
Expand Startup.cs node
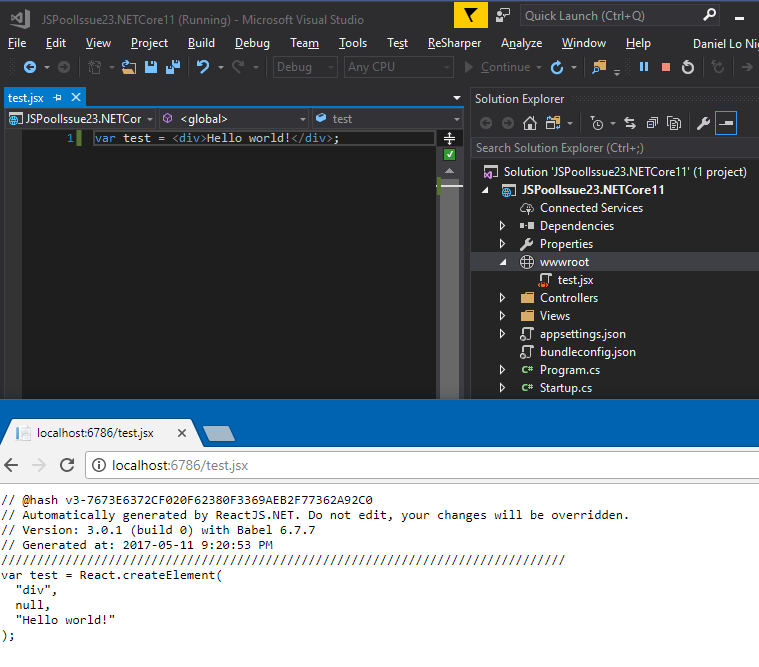point(502,388)
